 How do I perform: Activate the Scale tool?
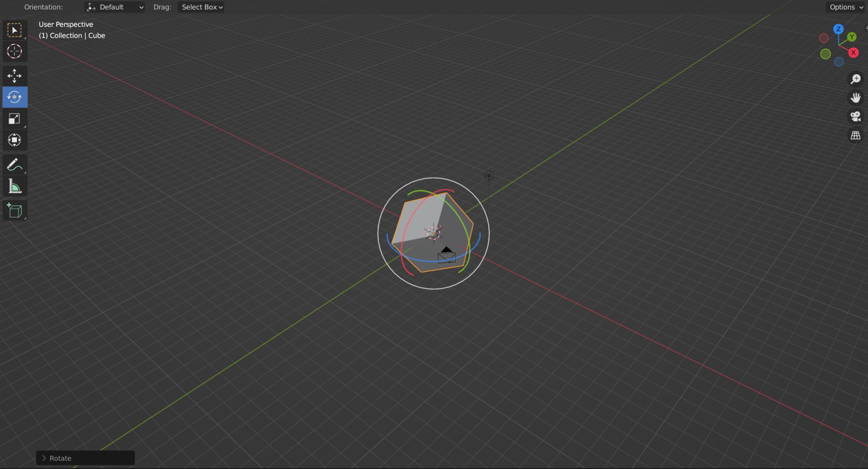(x=15, y=119)
